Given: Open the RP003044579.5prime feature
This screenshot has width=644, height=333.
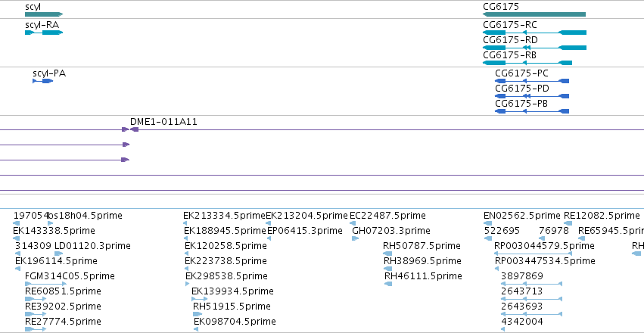Looking at the screenshot, I should (533, 254).
